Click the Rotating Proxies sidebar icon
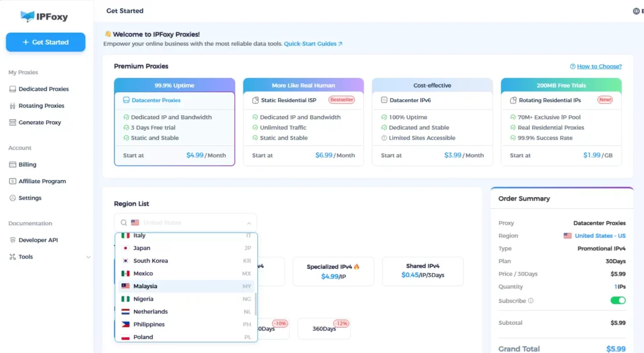Viewport: 644px width, 353px height. (x=13, y=106)
